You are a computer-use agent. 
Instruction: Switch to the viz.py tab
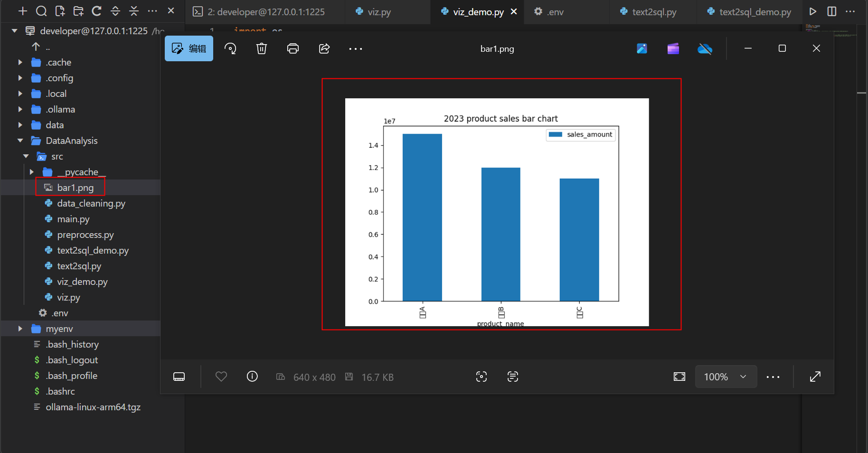pos(379,12)
